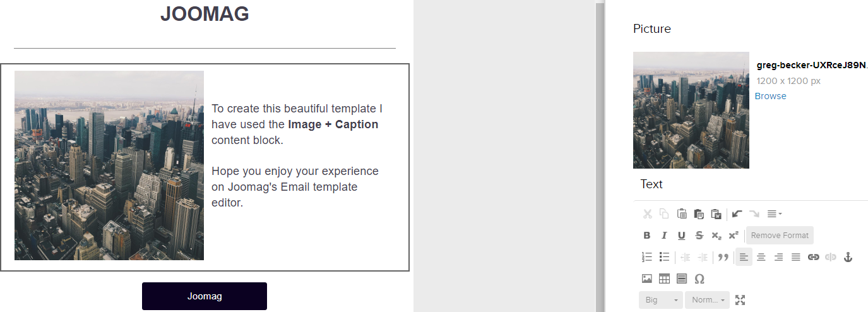Open the lines dropdown beside redo
The image size is (868, 312).
point(775,214)
